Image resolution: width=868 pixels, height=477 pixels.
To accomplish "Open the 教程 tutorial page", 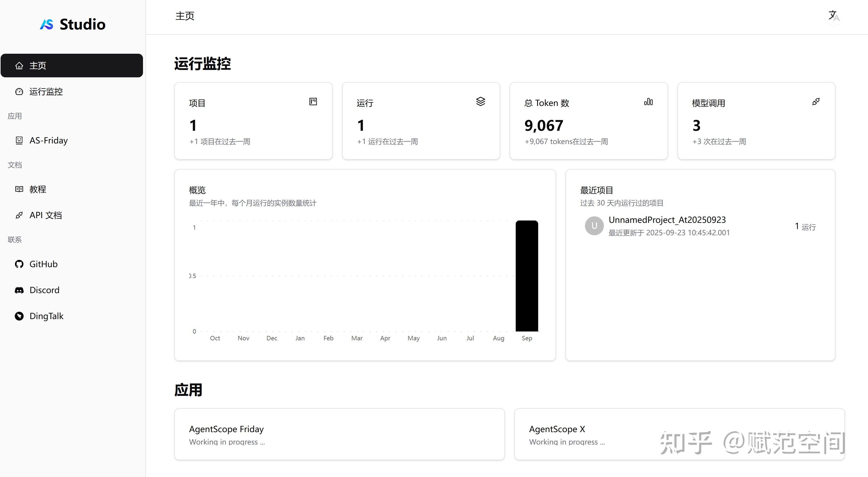I will tap(38, 189).
